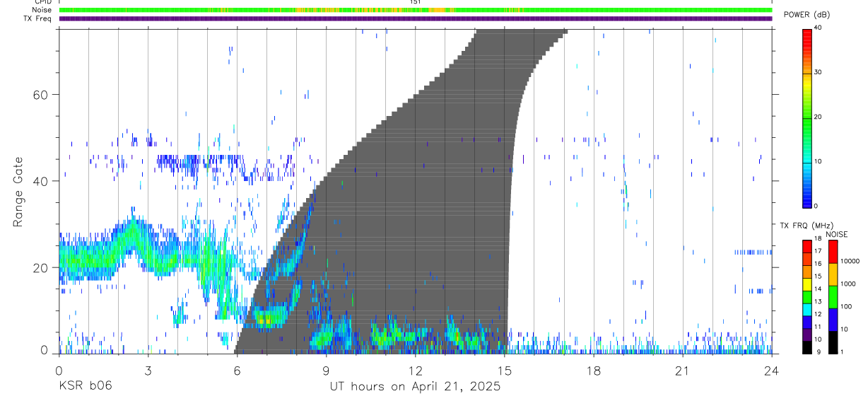Click the y-axis tick label 60

point(42,95)
